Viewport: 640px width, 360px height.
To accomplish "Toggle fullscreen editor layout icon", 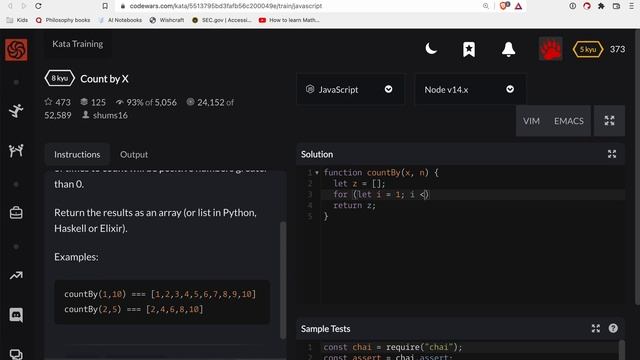I will [609, 120].
